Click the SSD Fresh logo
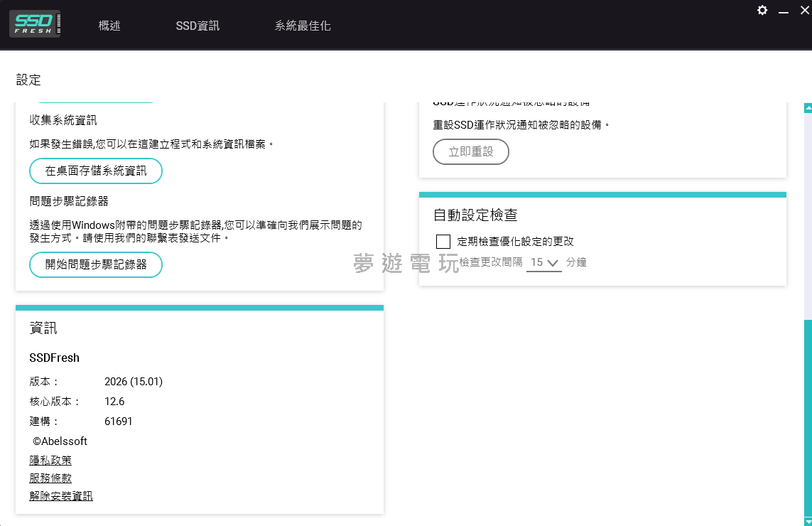The width and height of the screenshot is (812, 526). pyautogui.click(x=35, y=23)
